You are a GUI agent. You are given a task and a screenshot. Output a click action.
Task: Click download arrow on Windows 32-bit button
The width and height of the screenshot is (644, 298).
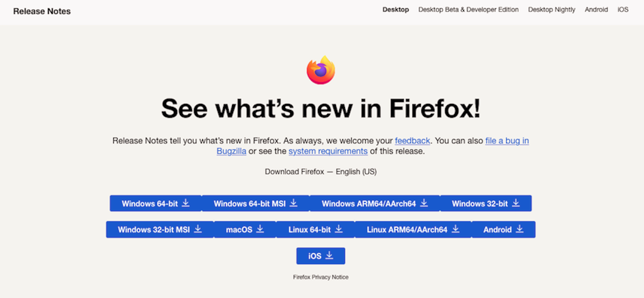(516, 203)
